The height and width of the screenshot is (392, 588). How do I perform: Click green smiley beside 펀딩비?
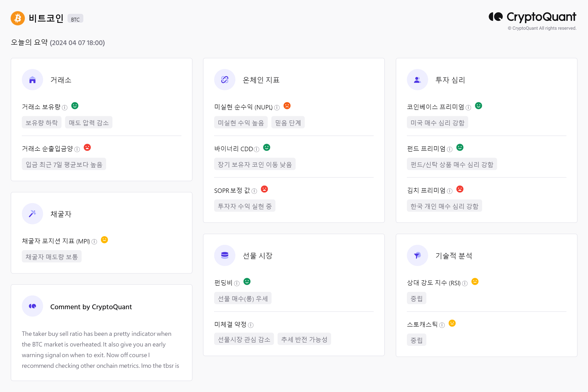(x=247, y=281)
